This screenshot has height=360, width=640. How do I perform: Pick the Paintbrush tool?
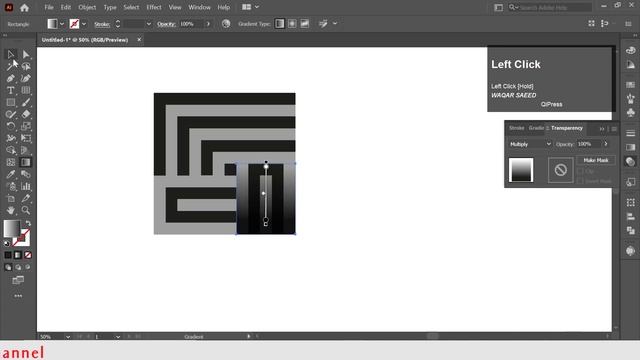click(26, 102)
